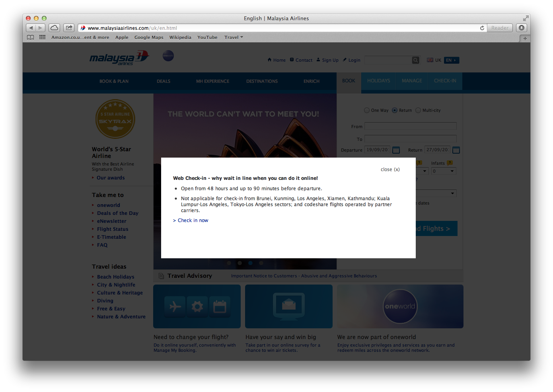Viewport: 553px width, 392px height.
Task: Open the YouTube bookmark
Action: 207,37
